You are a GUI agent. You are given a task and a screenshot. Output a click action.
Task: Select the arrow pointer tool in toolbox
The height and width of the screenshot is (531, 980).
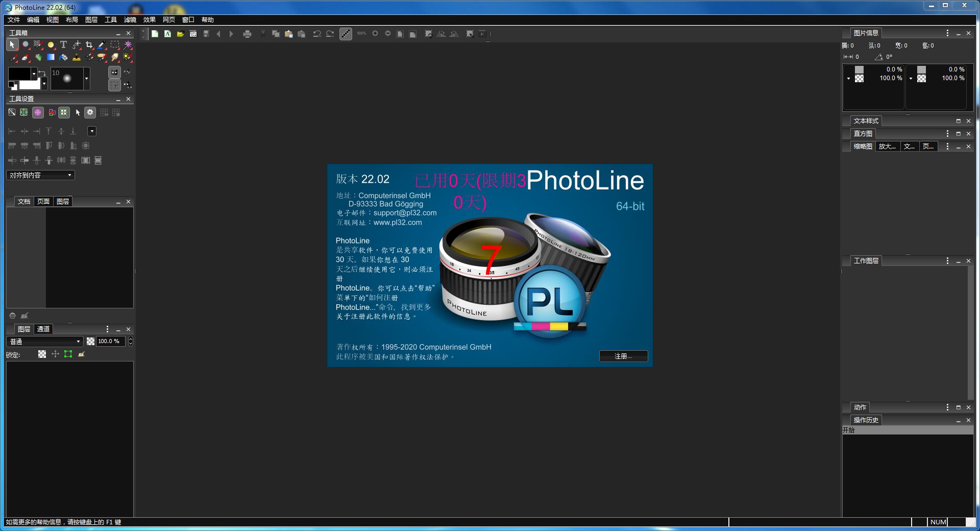click(12, 45)
